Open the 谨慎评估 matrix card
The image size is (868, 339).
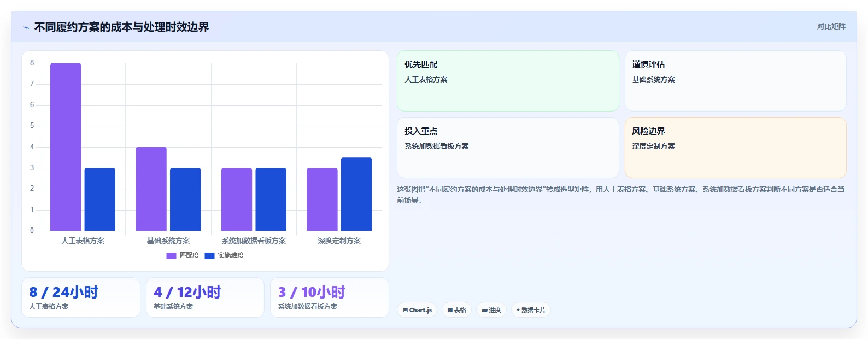click(735, 81)
